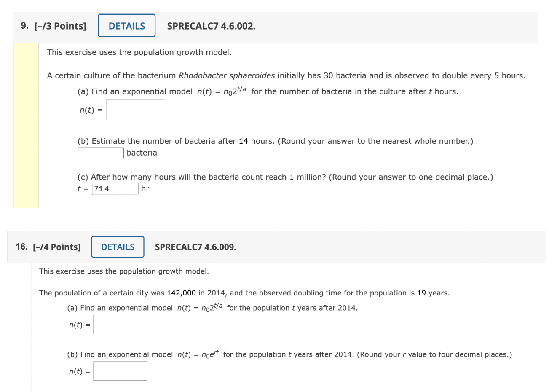The image size is (557, 392).
Task: Click the n(t) field in part 16(b)
Action: [x=120, y=371]
